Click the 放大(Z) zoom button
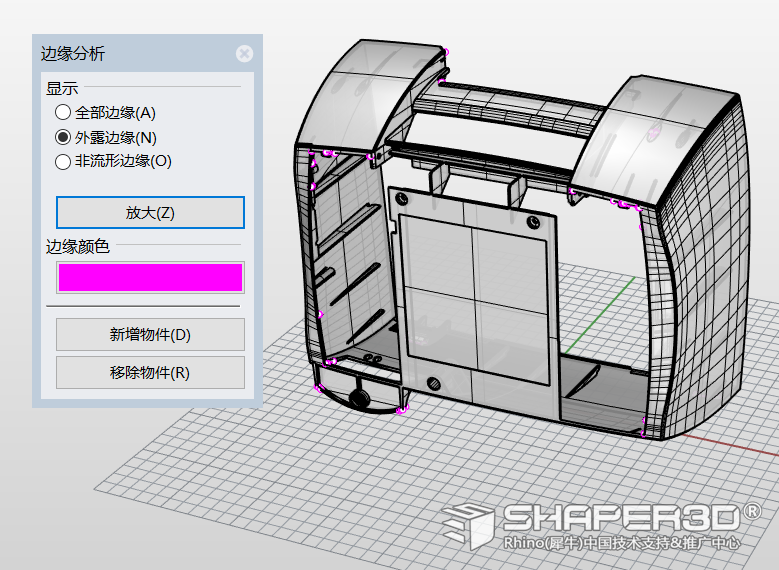 click(150, 213)
